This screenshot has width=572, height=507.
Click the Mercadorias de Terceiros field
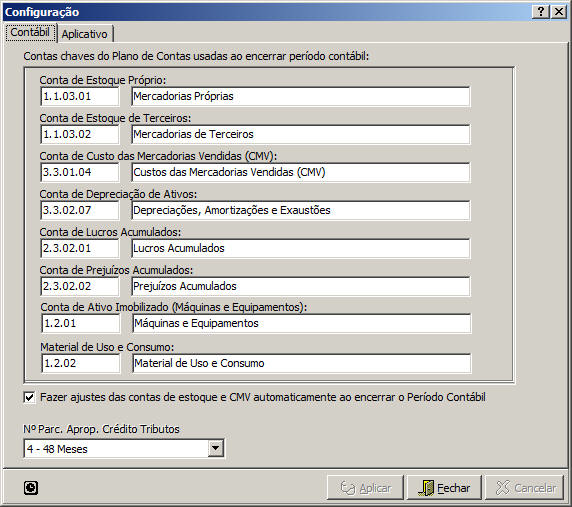pos(301,134)
